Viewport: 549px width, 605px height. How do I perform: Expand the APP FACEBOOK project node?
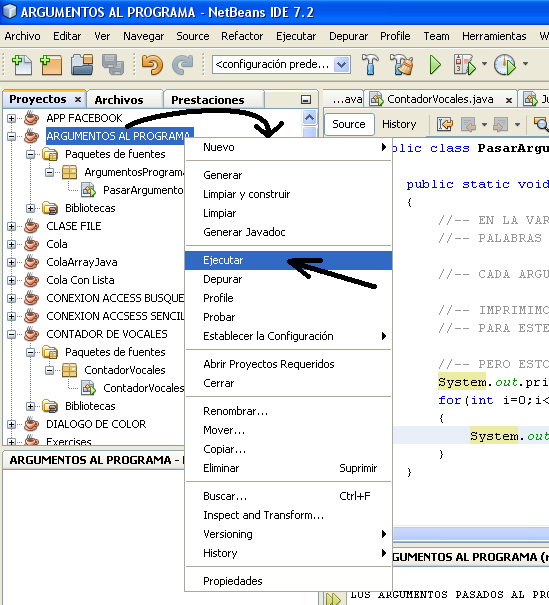[x=11, y=118]
